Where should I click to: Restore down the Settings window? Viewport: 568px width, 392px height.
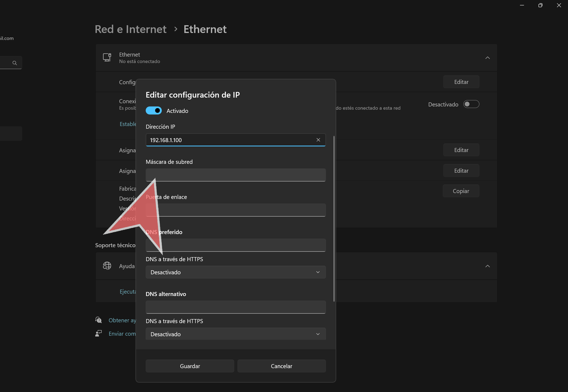tap(540, 5)
